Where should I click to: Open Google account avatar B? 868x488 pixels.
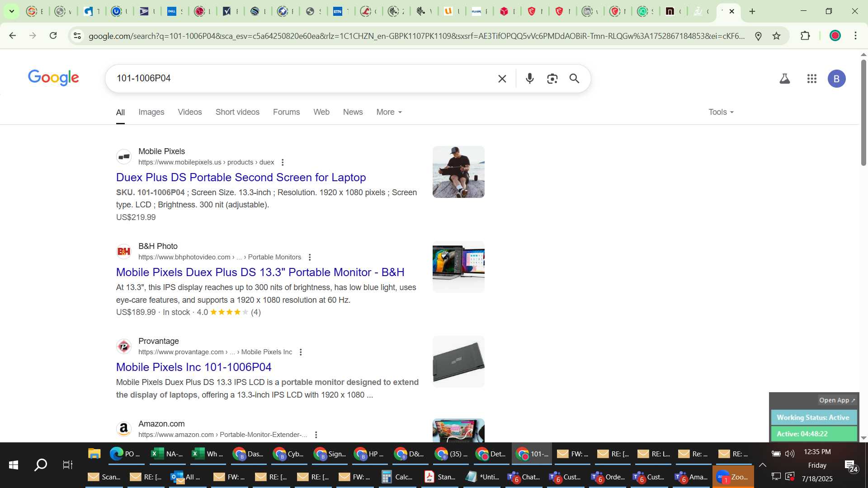(x=836, y=79)
